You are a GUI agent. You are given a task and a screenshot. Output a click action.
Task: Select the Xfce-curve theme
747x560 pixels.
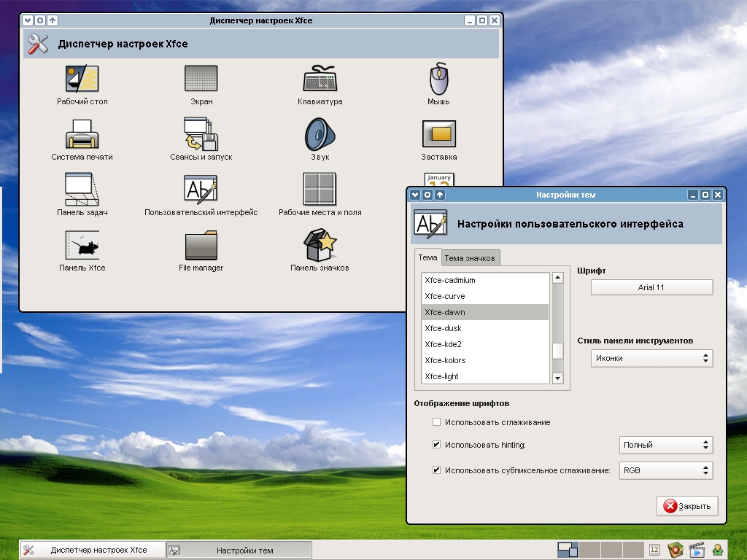click(x=485, y=296)
